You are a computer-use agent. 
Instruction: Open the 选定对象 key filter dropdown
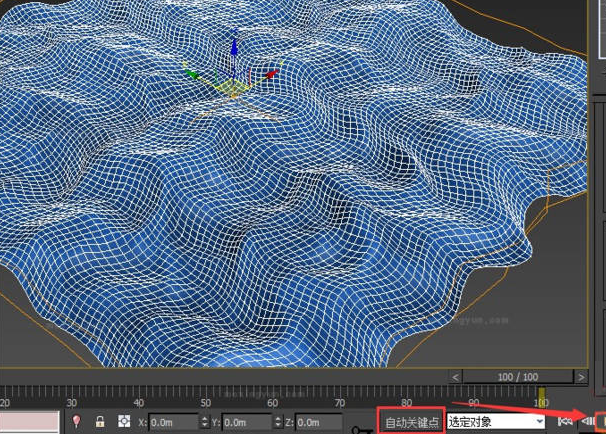point(496,422)
